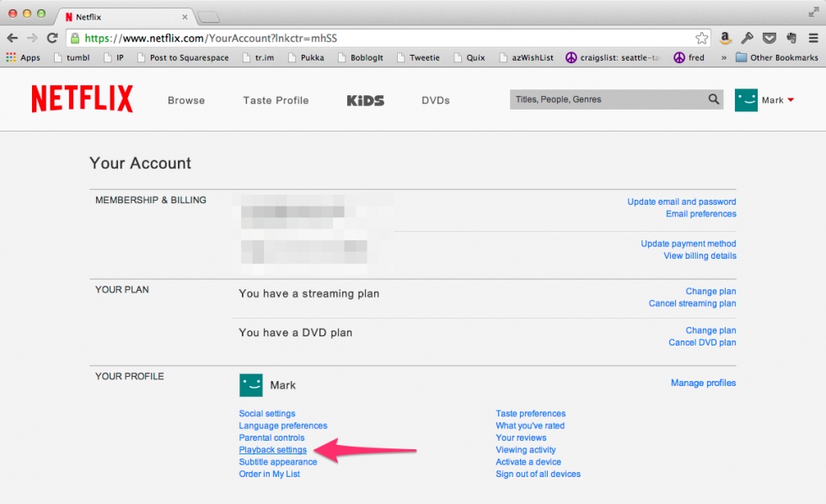Viewport: 826px width, 504px height.
Task: Open the Pukka bookmark
Action: (306, 57)
